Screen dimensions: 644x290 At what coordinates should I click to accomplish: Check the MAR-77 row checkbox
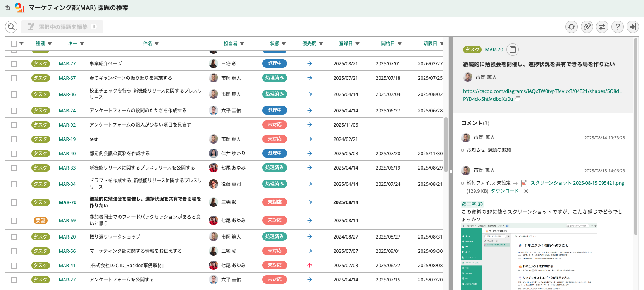[14, 64]
